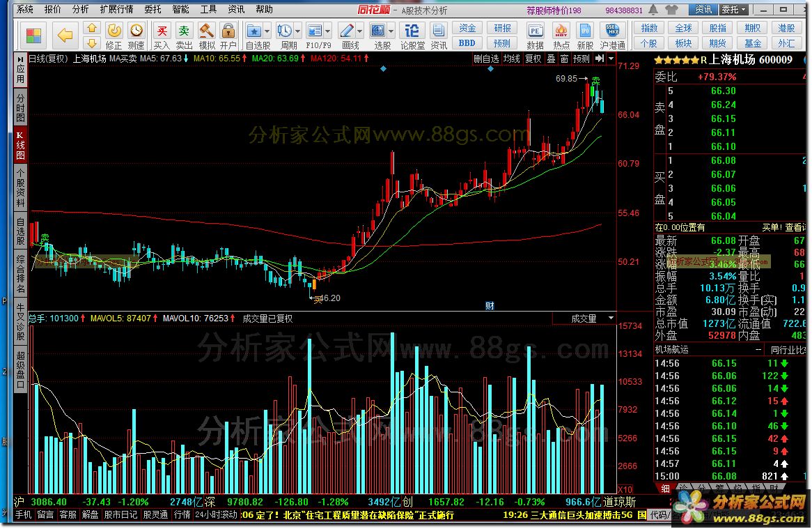Open the 委托 dropdown in title bar

tap(734, 9)
